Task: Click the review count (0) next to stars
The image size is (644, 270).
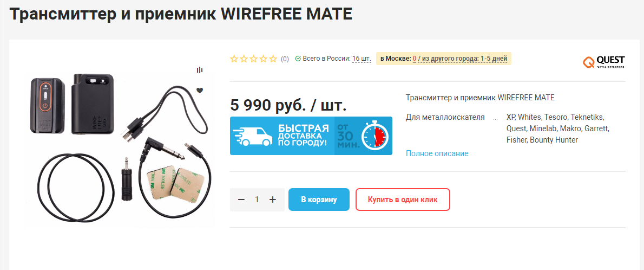Action: point(285,59)
